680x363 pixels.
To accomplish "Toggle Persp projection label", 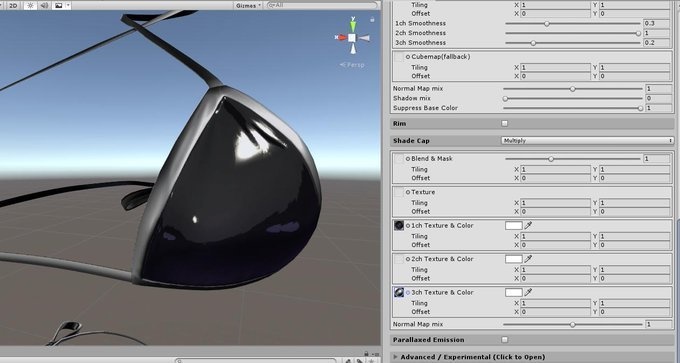I will [352, 65].
